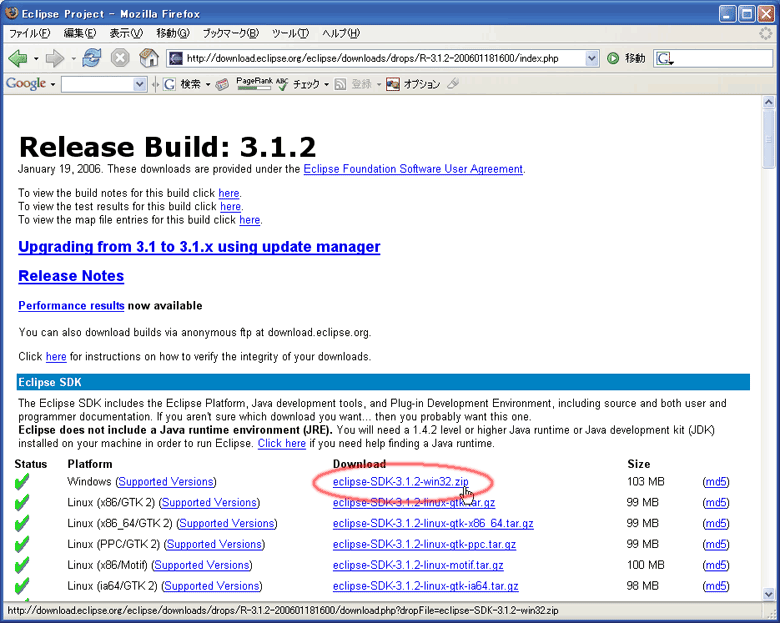
Task: Open md5 link for linux-gtk-ia64 download
Action: point(716,586)
